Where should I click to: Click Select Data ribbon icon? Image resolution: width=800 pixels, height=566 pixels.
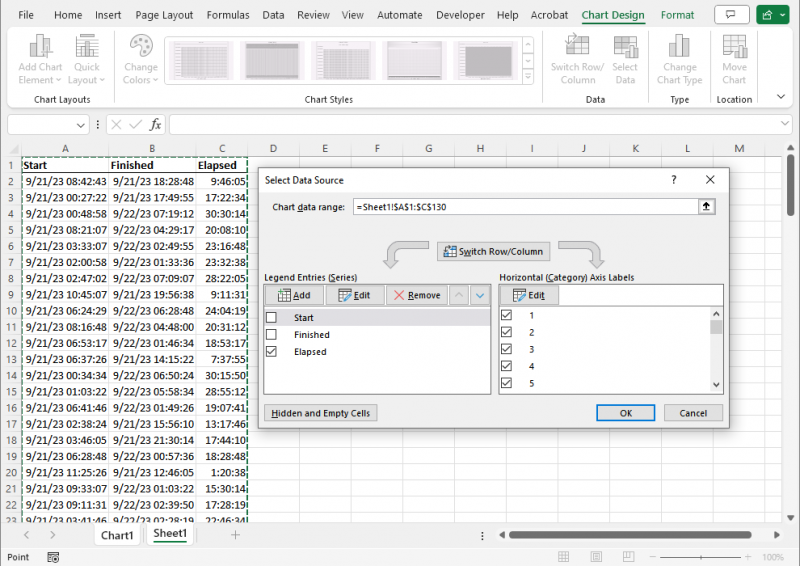pyautogui.click(x=625, y=59)
